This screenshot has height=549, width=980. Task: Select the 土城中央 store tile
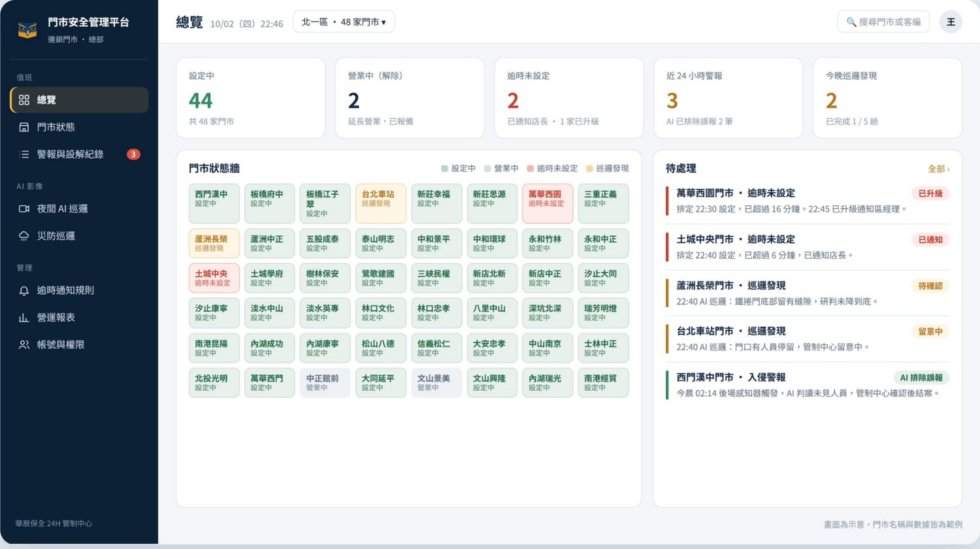[214, 278]
